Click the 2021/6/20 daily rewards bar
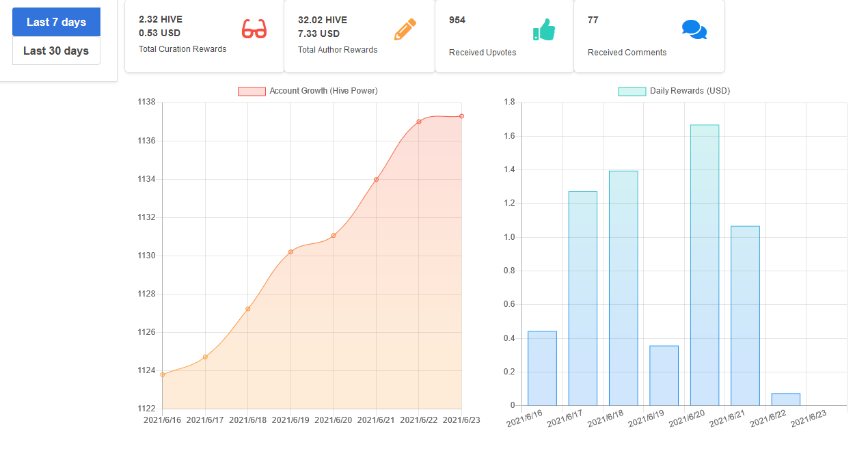The width and height of the screenshot is (868, 451). (x=705, y=265)
